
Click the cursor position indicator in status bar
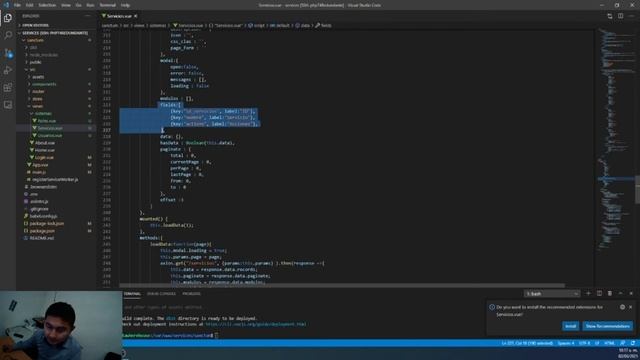coord(527,343)
